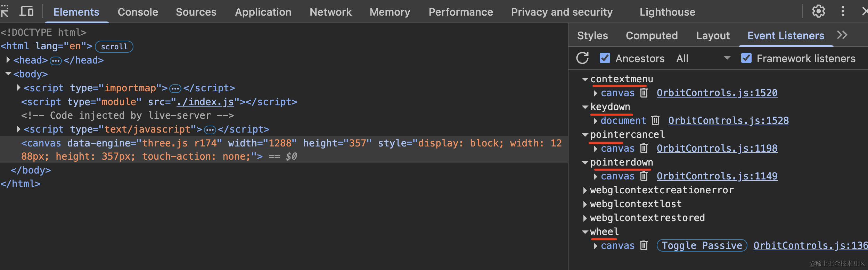Open the Computed sidebar tab
This screenshot has height=270, width=868.
click(652, 35)
